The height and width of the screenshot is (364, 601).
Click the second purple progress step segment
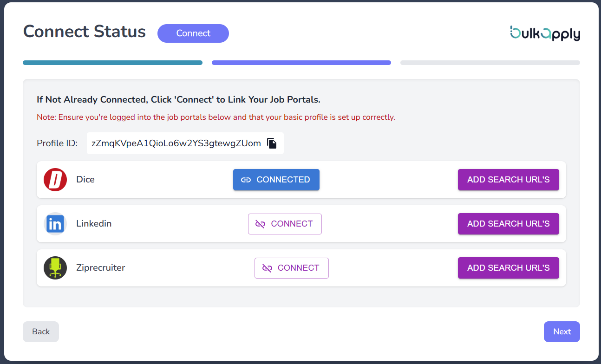[301, 63]
